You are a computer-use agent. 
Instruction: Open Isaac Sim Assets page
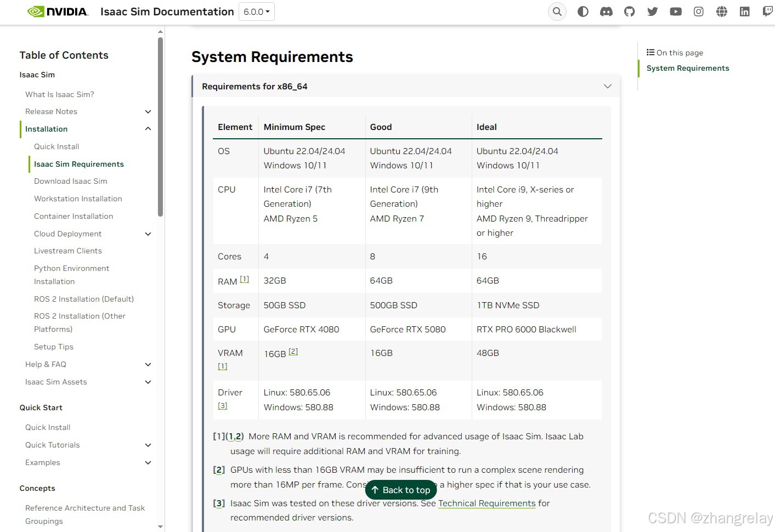pos(56,382)
